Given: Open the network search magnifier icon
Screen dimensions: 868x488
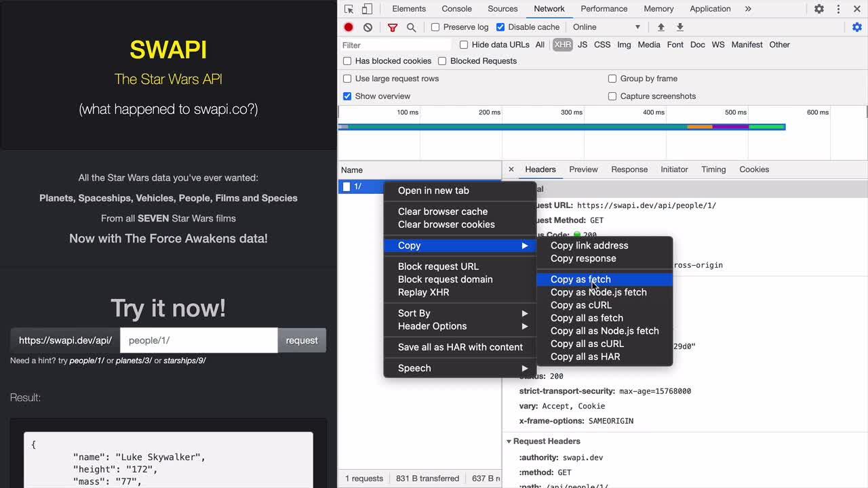Looking at the screenshot, I should (x=411, y=27).
